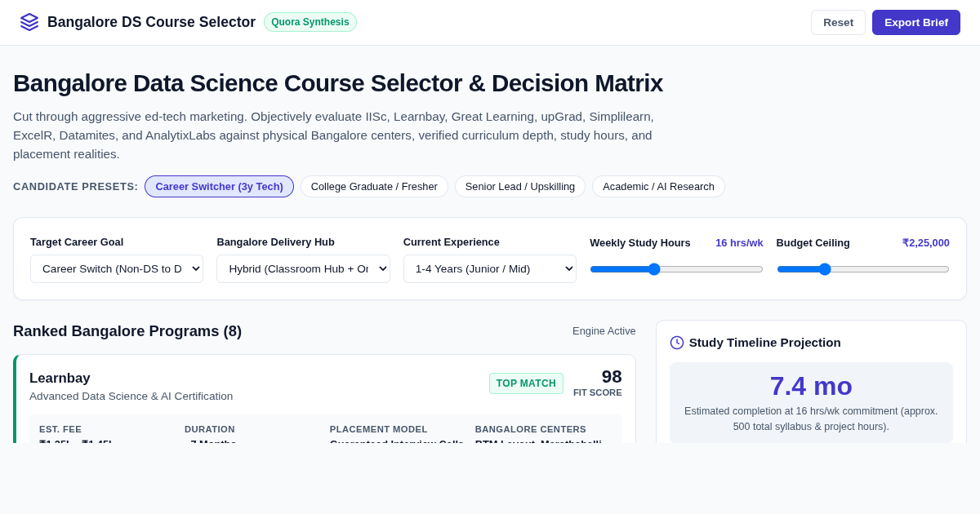Screen dimensions: 980x514
Task: Click the 7.4 mo projection value
Action: pos(811,386)
